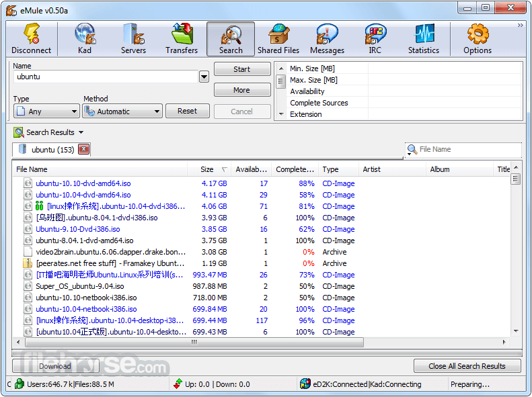Sort results by Type column

[338, 169]
